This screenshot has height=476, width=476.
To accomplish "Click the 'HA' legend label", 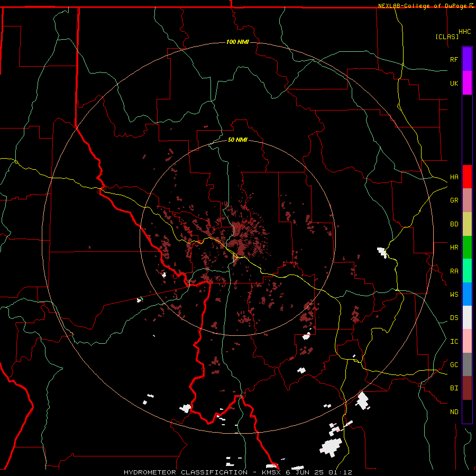I will [x=454, y=177].
